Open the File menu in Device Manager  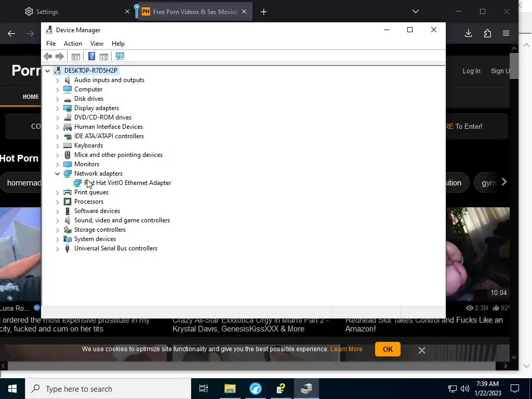[x=51, y=44]
